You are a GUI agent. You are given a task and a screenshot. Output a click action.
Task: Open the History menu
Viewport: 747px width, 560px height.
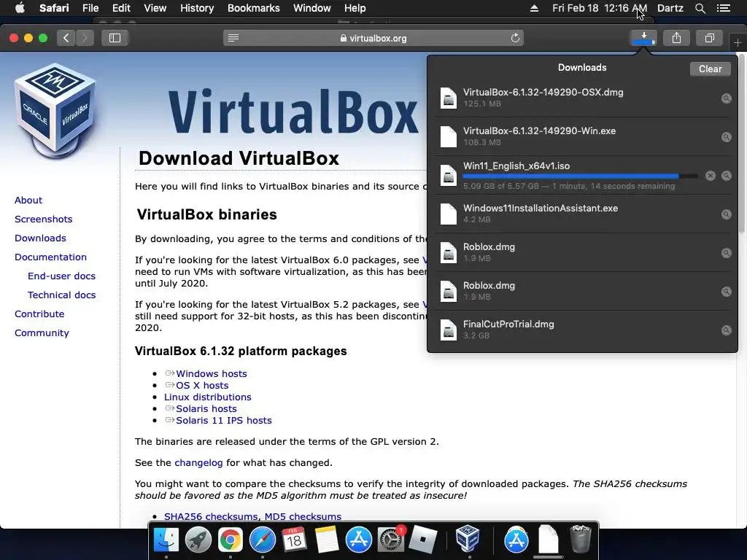pyautogui.click(x=197, y=8)
